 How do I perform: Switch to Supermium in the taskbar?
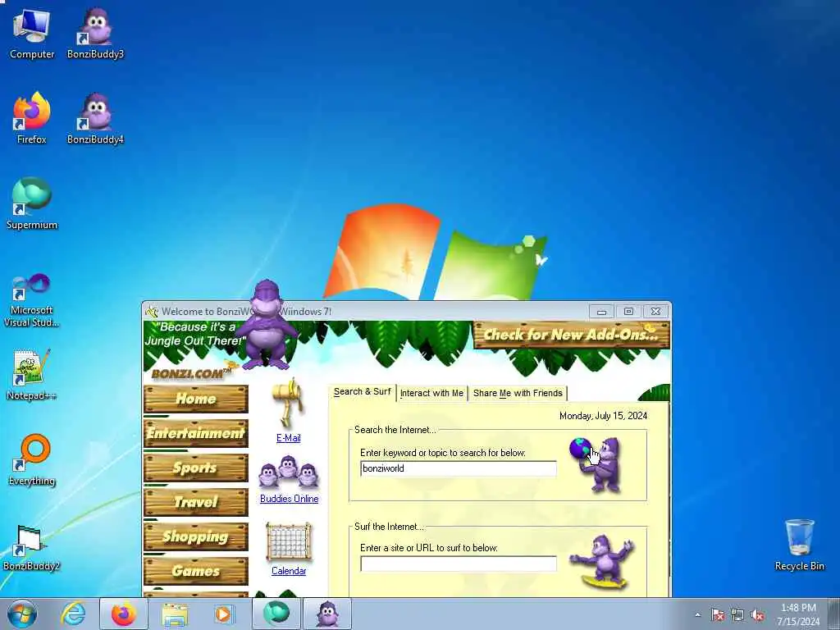[276, 614]
